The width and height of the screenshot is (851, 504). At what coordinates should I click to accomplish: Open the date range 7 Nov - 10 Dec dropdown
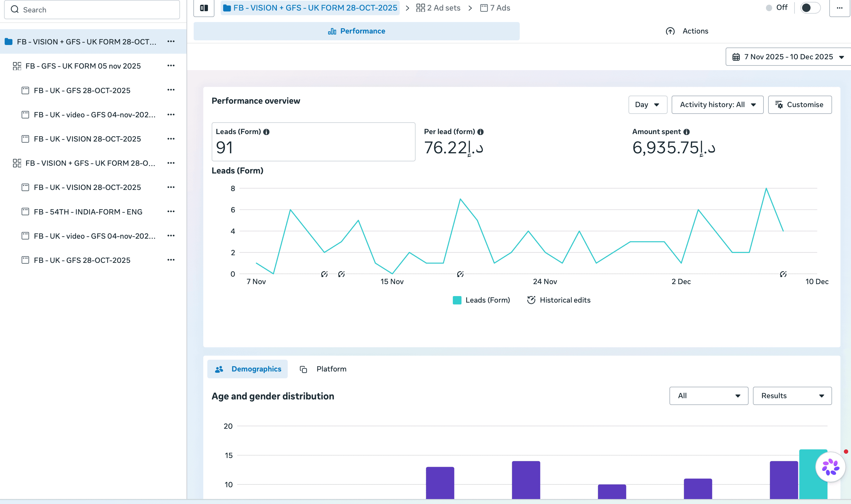[788, 57]
